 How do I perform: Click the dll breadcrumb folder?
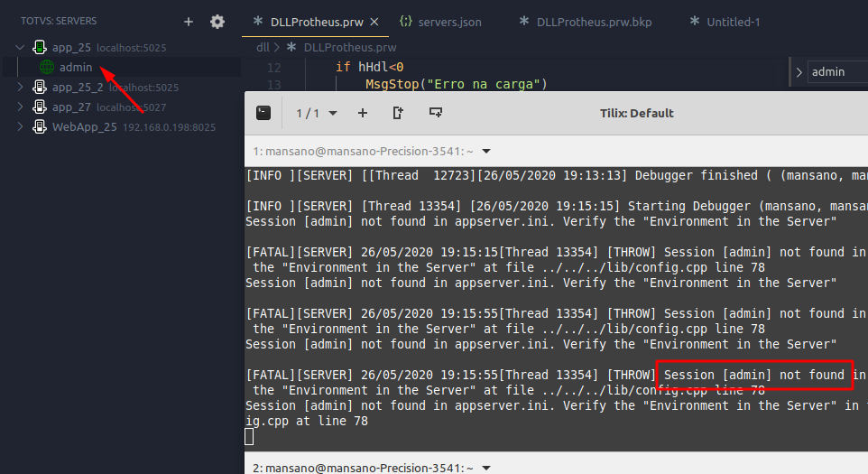click(263, 47)
